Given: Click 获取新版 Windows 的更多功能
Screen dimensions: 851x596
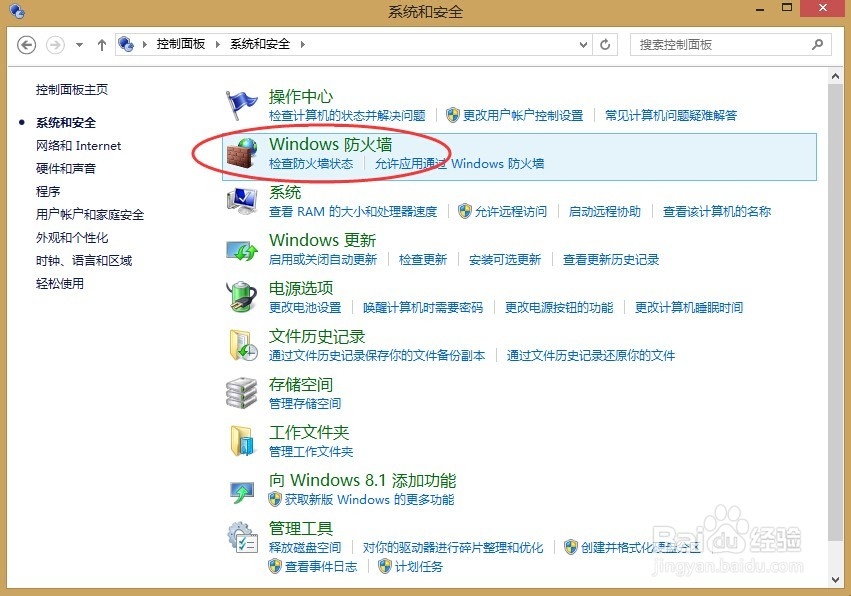Looking at the screenshot, I should pyautogui.click(x=369, y=499).
